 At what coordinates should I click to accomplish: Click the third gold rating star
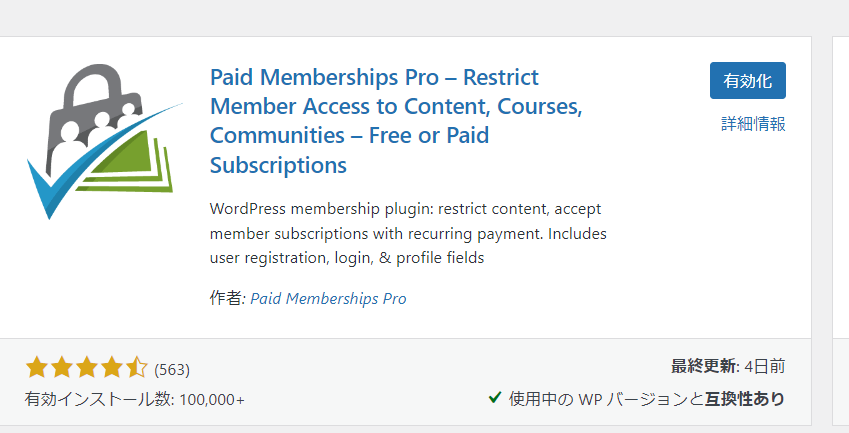point(86,368)
